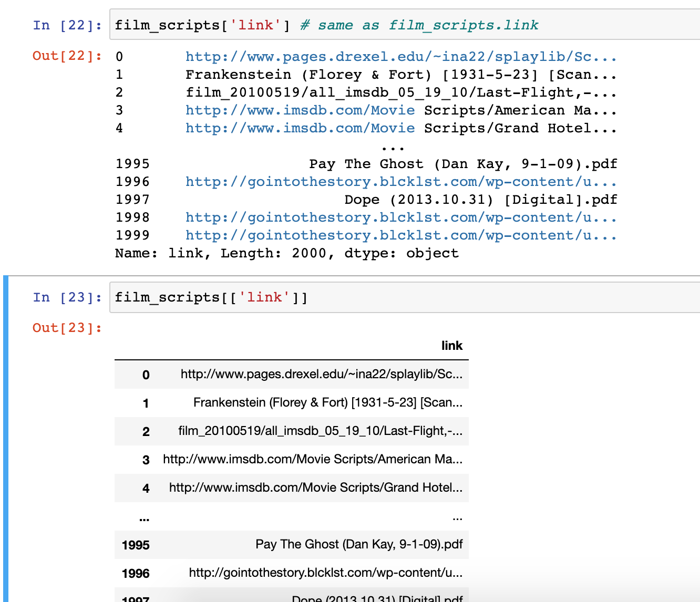Click the bold ellipsis index in the table
Screen dimensions: 700x602
pos(145,519)
